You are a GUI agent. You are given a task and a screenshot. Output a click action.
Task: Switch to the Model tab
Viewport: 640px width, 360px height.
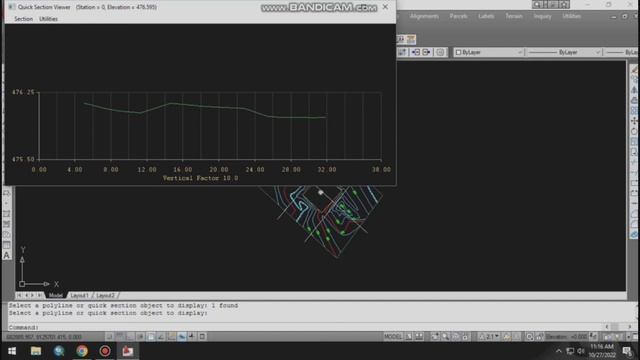[56, 295]
